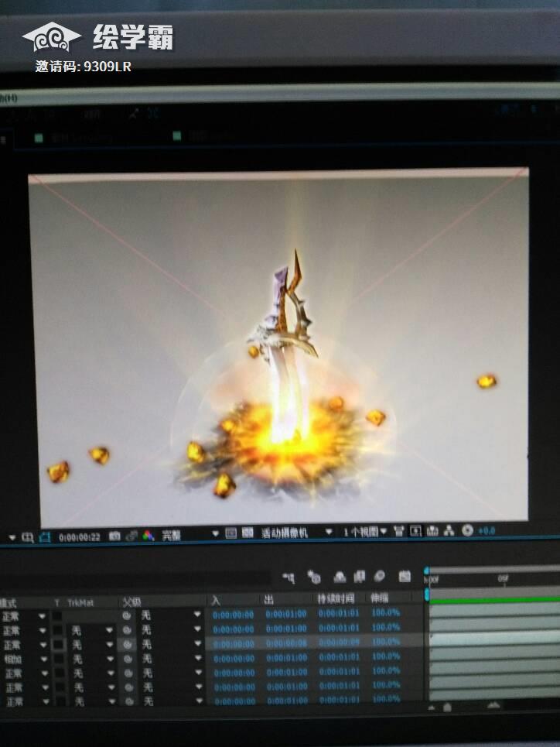Open the RGB show channel menu

point(148,536)
